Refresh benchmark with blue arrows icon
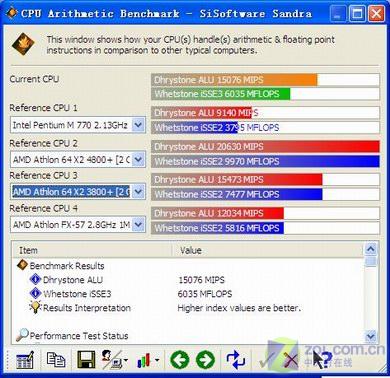Viewport: 390px width, 378px height. (x=235, y=360)
